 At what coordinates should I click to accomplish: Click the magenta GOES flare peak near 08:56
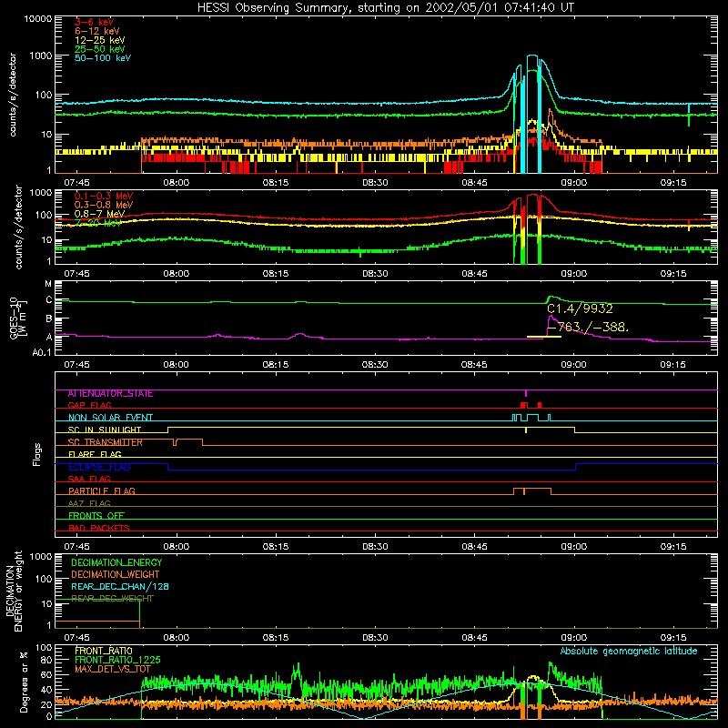(551, 317)
